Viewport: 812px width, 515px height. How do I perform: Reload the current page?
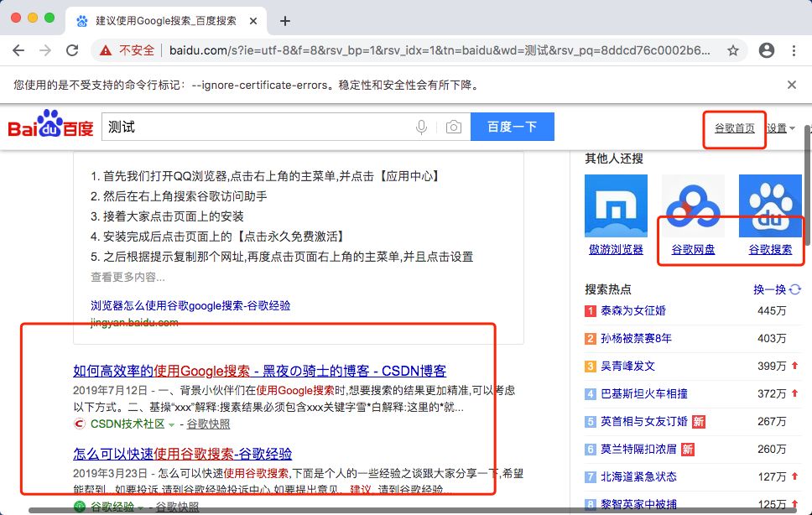72,50
